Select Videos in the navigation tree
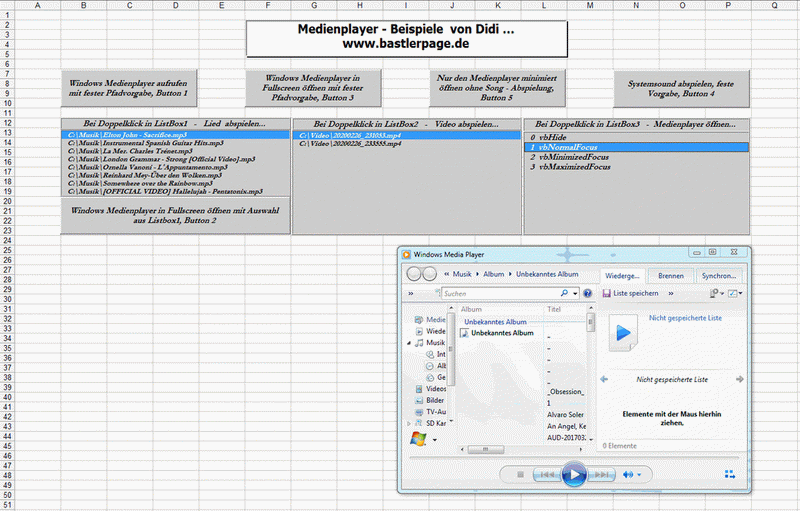 point(430,389)
